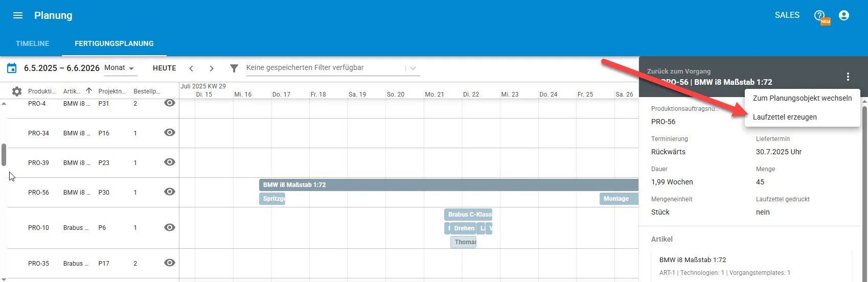
Task: Open the hamburger navigation menu
Action: (x=18, y=15)
